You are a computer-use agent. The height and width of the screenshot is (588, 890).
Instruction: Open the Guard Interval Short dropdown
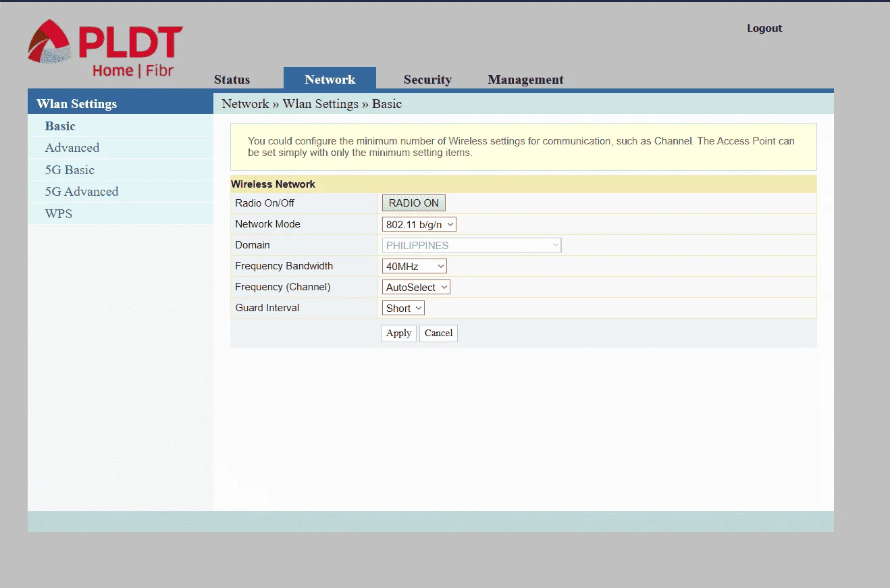pyautogui.click(x=403, y=308)
